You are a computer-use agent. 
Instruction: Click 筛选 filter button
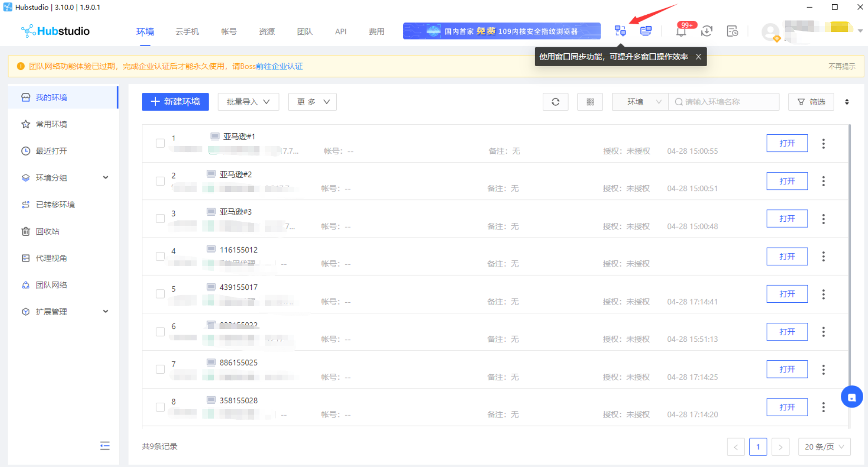click(x=811, y=102)
